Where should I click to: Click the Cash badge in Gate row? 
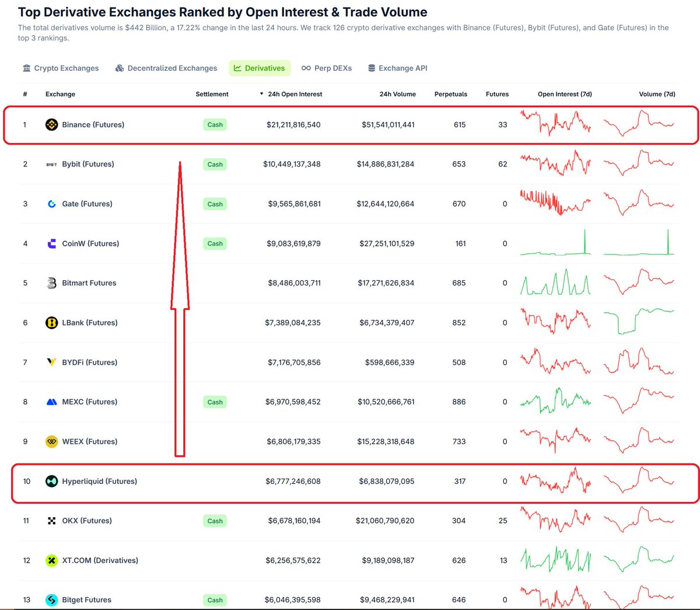click(215, 204)
